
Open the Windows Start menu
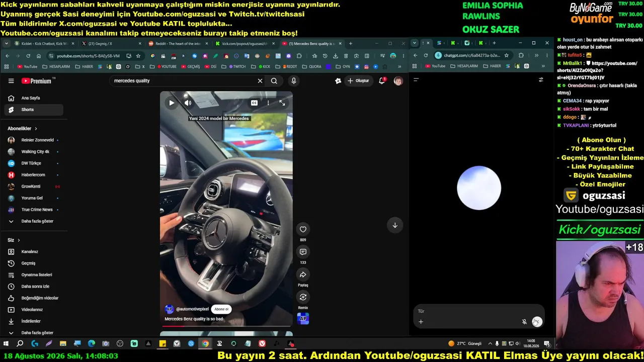[x=6, y=344]
